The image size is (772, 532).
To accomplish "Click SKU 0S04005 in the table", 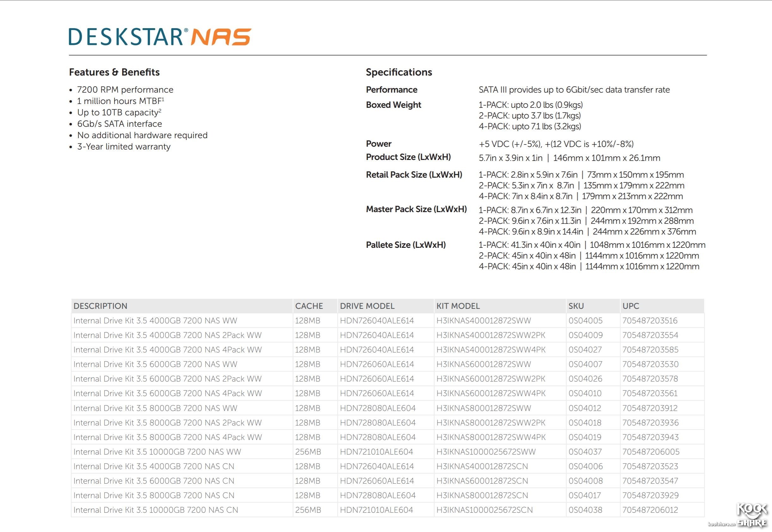I will pyautogui.click(x=585, y=321).
